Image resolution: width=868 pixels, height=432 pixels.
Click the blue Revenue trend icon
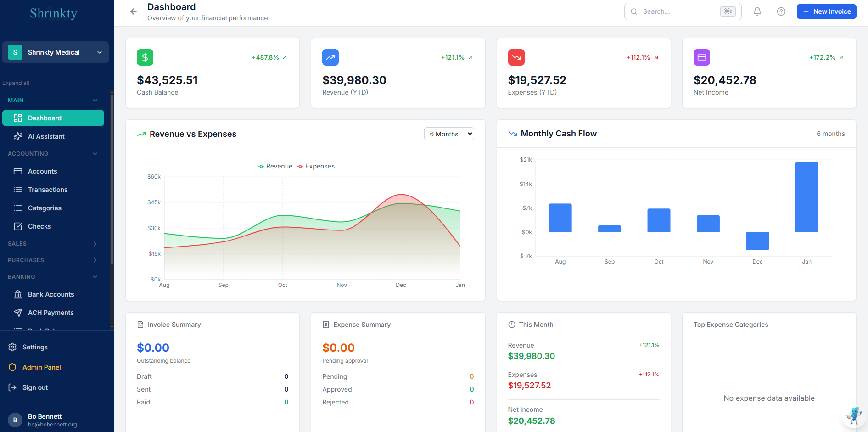(x=330, y=57)
